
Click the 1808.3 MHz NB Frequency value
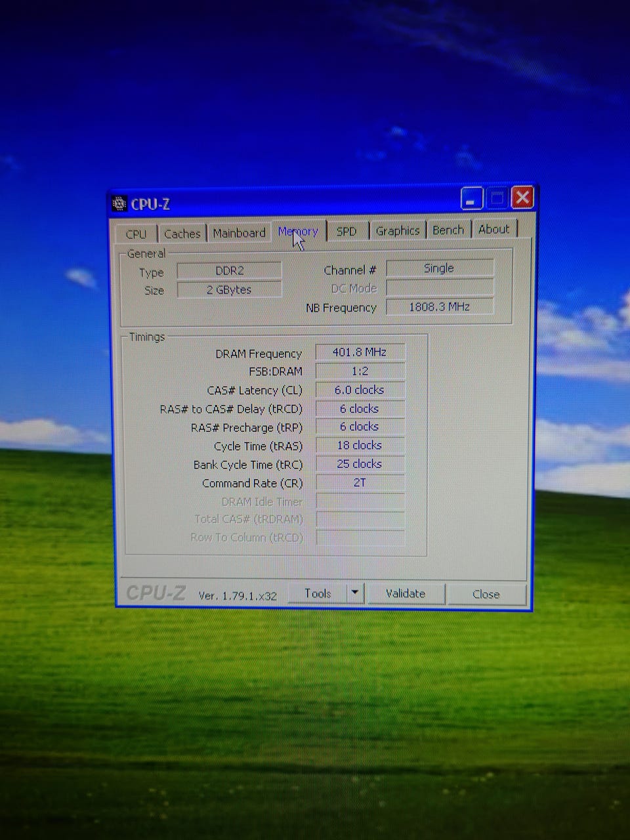(439, 306)
